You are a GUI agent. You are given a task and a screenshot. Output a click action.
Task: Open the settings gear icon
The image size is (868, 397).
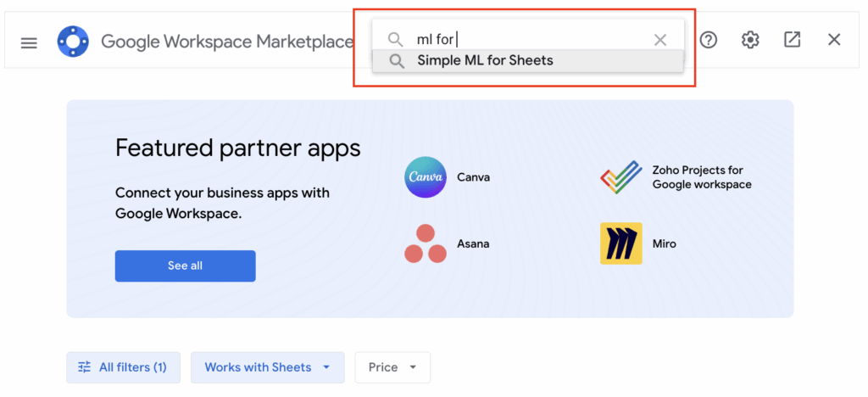click(750, 40)
